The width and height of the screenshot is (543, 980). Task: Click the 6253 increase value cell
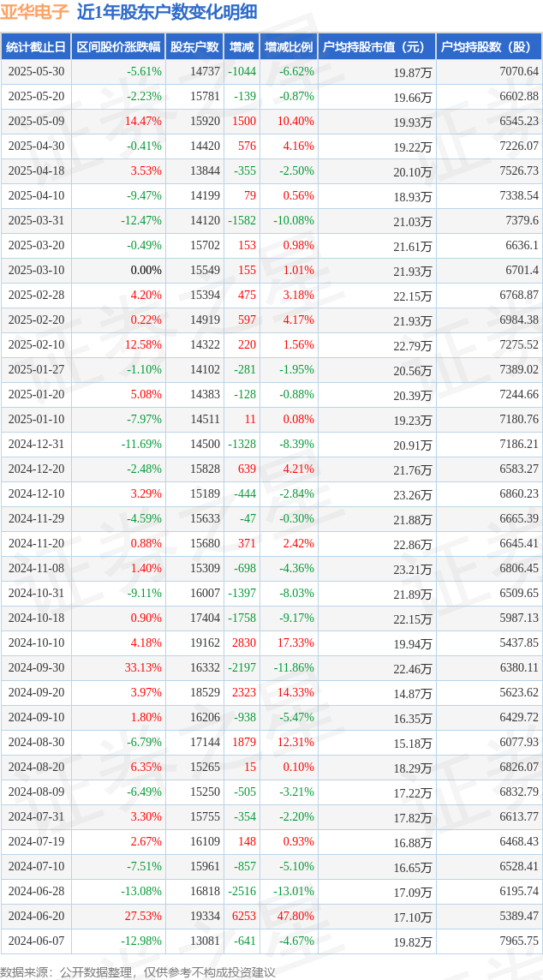click(x=243, y=916)
